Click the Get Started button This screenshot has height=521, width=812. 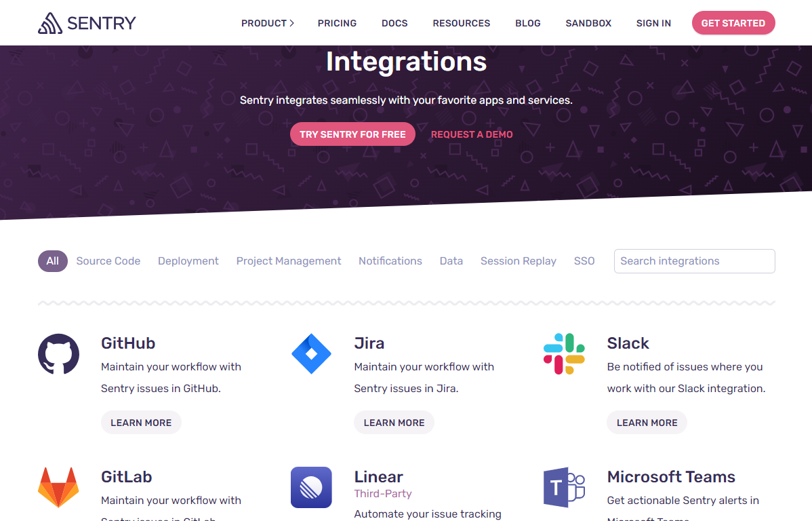click(x=733, y=23)
